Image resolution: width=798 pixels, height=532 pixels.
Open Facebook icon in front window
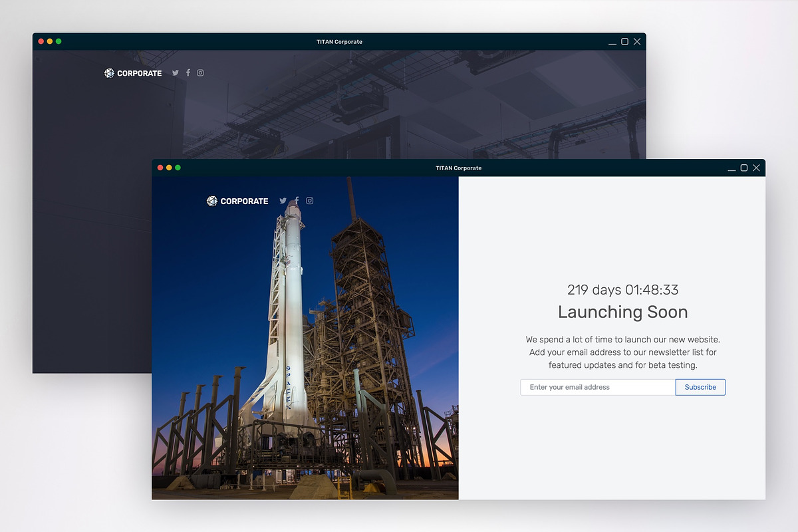[297, 201]
